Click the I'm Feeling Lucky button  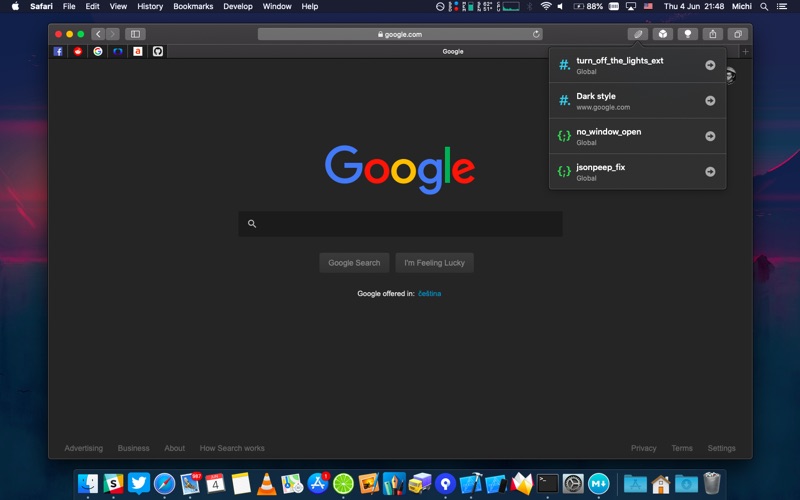tap(434, 263)
